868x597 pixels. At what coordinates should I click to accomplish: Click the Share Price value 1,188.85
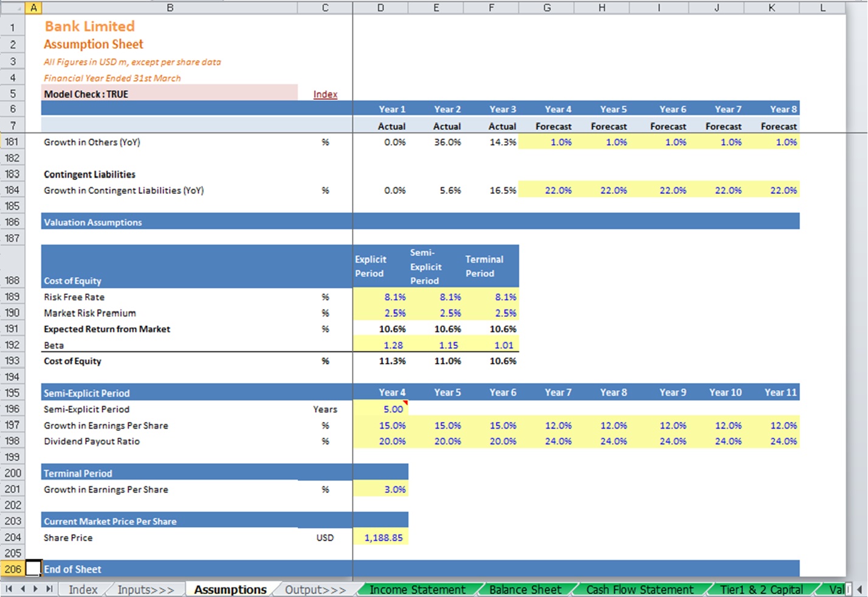(381, 537)
